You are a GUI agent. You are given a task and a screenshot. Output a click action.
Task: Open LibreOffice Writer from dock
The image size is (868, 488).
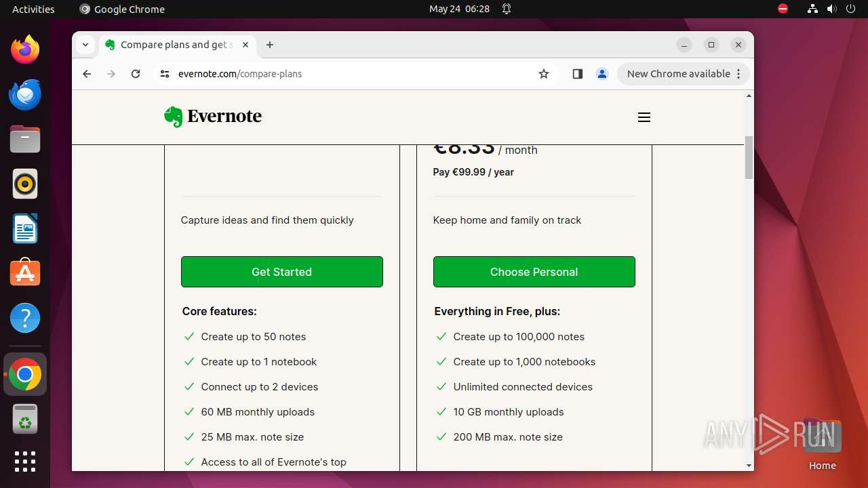(25, 228)
